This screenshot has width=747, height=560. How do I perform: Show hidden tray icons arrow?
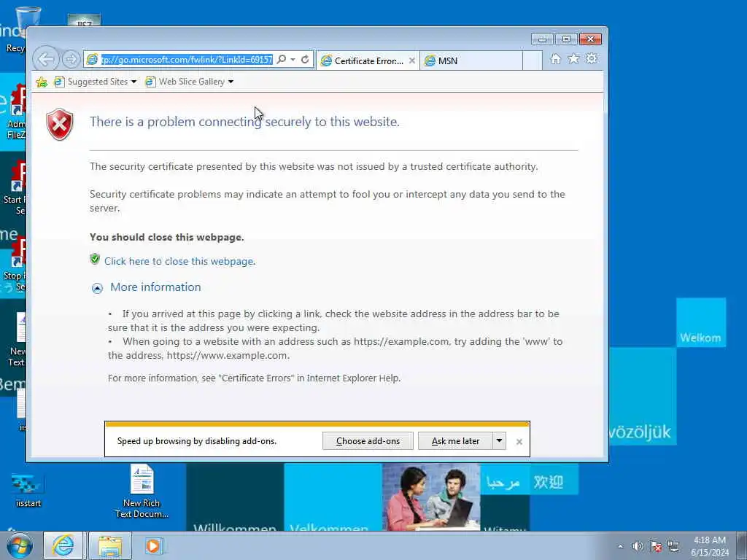(x=620, y=546)
